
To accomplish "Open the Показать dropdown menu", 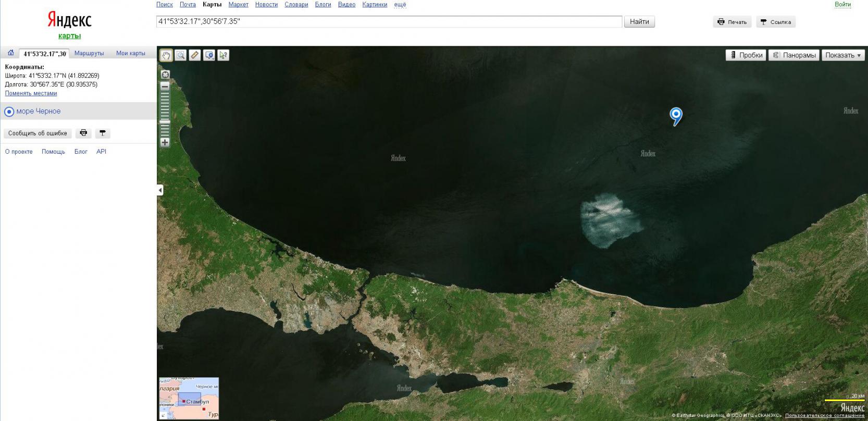I will coord(843,55).
